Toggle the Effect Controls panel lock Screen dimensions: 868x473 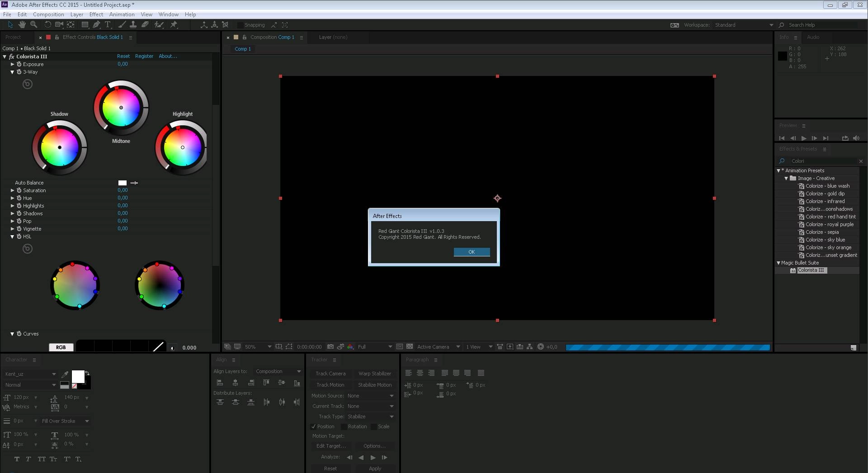click(57, 37)
